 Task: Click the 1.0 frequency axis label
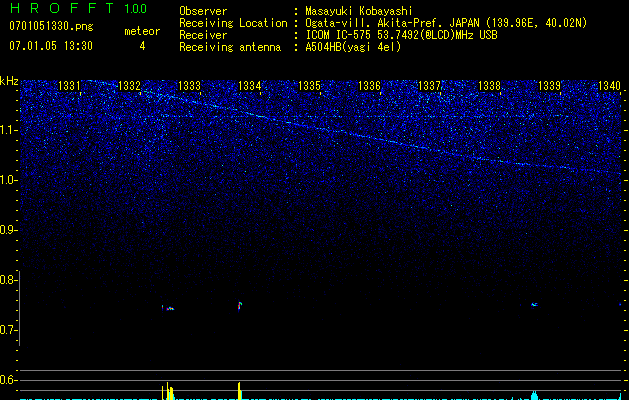(9, 180)
